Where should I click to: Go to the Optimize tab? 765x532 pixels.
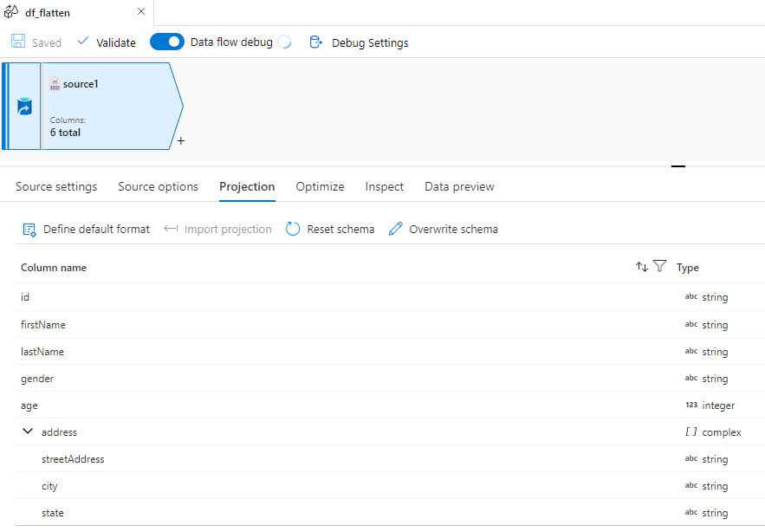320,186
